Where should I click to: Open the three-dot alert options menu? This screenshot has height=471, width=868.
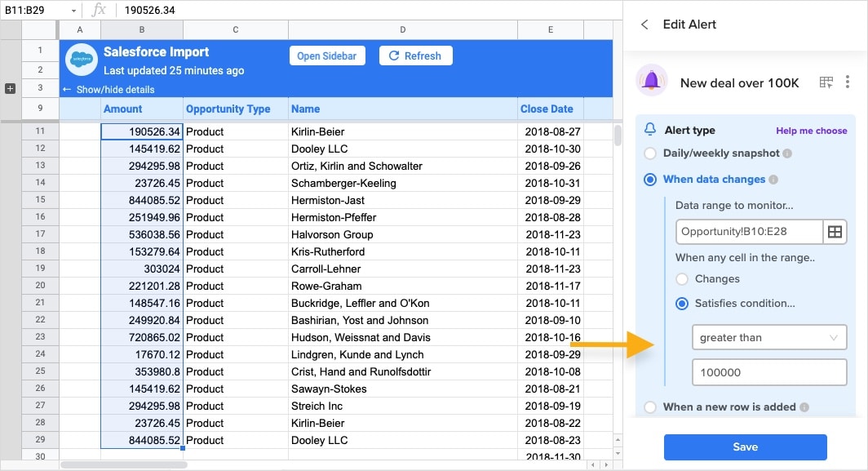[x=848, y=82]
